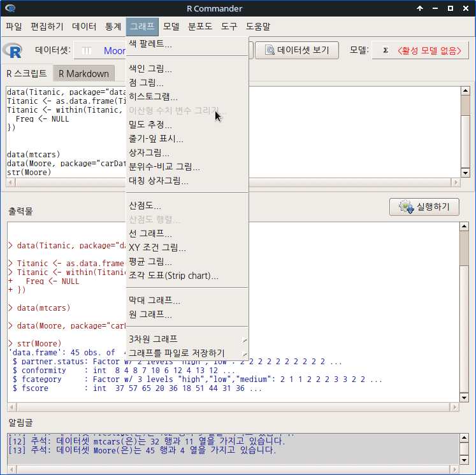Open the 모델 menu
Viewport: 476px width, 475px height.
(171, 26)
